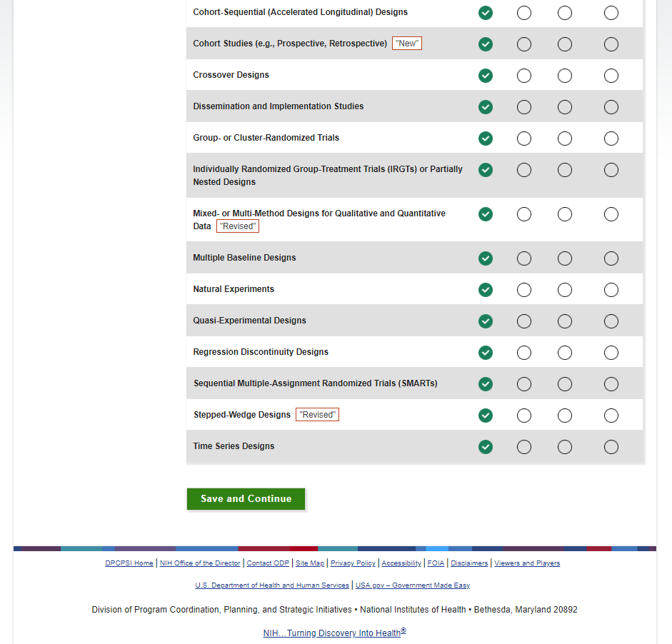Go to NIH Office of the Director
672x644 pixels.
(x=200, y=563)
